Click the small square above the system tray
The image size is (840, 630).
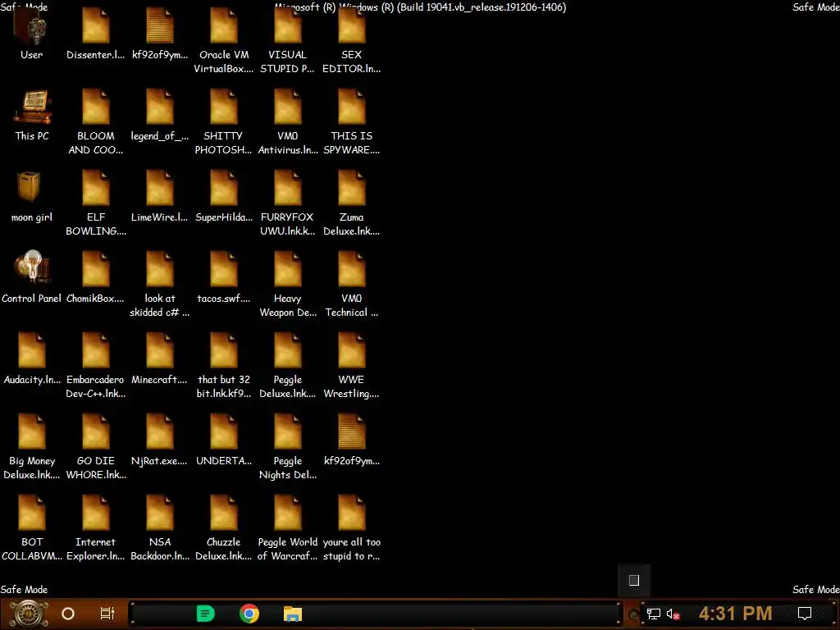point(634,580)
